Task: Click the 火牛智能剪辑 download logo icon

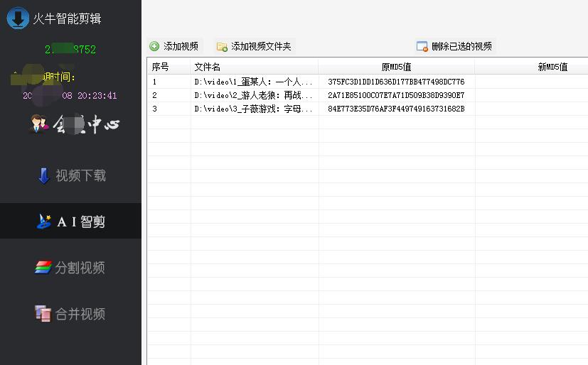Action: pyautogui.click(x=18, y=18)
